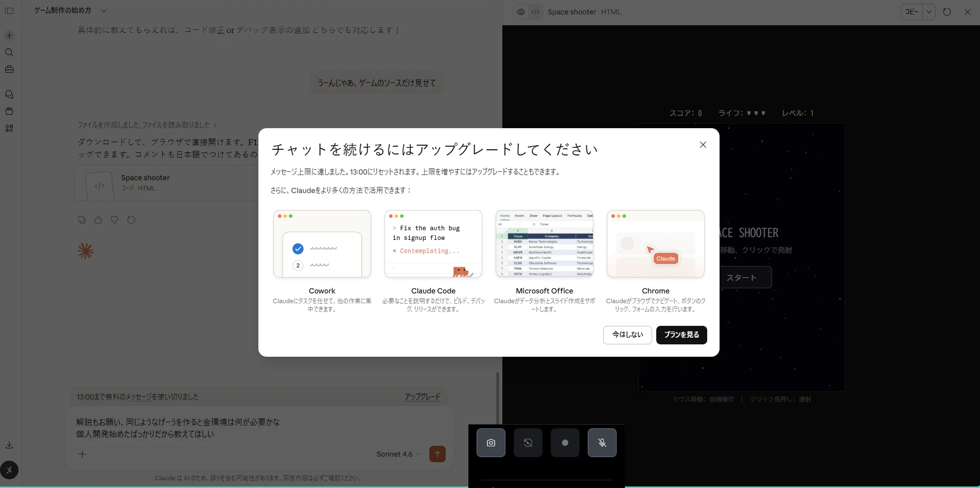
Task: Click the chat title ゲーム制作の始め方
Action: pyautogui.click(x=63, y=10)
